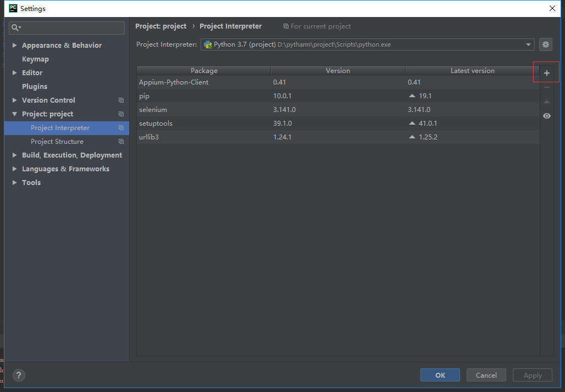
Task: Click the OK button
Action: coord(440,375)
